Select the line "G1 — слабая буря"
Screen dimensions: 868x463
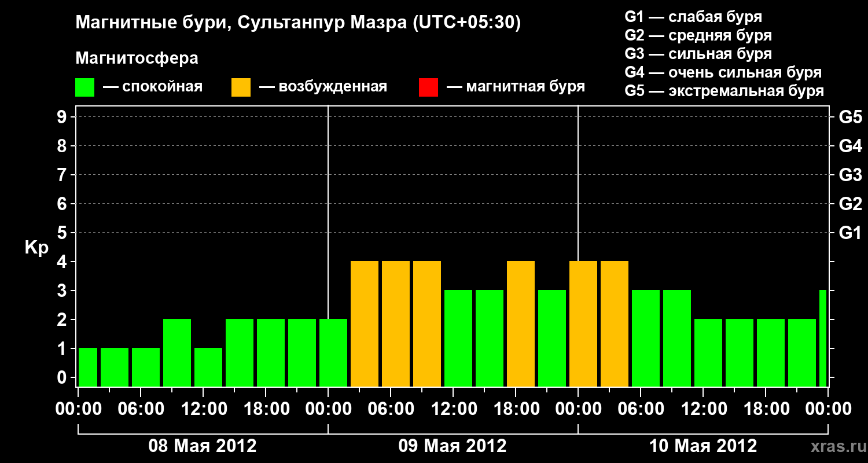pos(693,16)
